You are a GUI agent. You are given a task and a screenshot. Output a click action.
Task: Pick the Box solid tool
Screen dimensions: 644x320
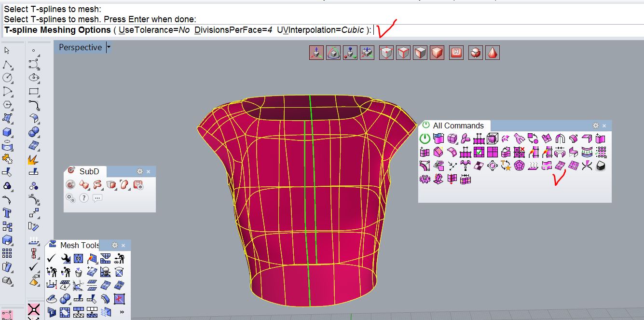tap(7, 132)
